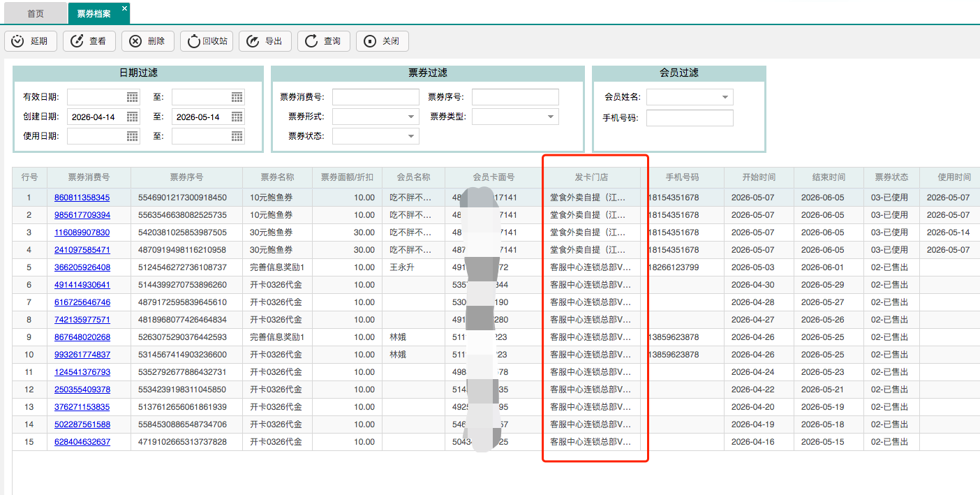Open ticket link 491414930641

(82, 285)
